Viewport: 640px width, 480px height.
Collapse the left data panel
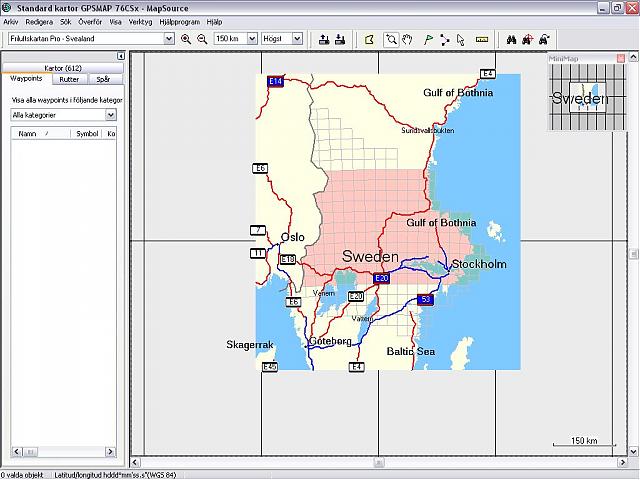point(120,56)
